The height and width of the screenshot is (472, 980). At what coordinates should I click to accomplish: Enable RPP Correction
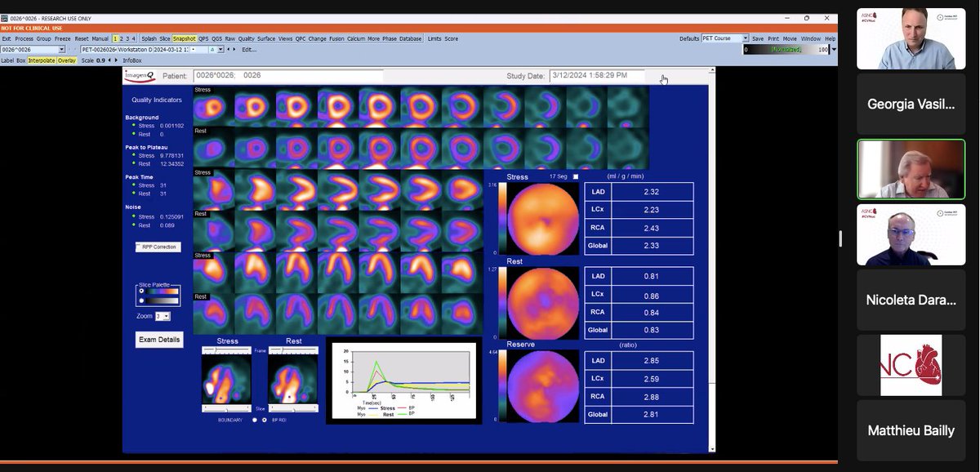pos(158,247)
